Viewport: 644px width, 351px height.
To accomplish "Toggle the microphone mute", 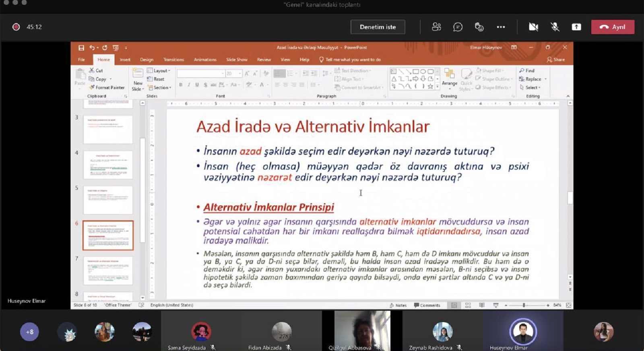I will [555, 27].
